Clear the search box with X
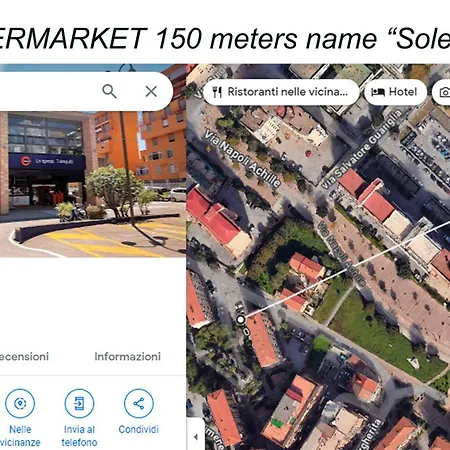Screen dimensions: 450x450 point(151,91)
